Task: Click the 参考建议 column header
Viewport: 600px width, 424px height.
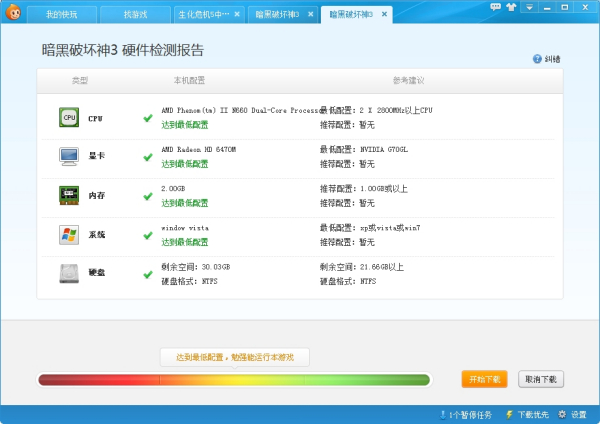Action: [409, 80]
